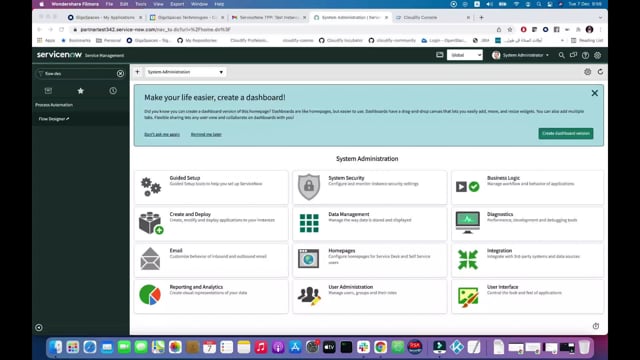Viewport: 640px width, 360px height.
Task: Bookmark this page with the star icon
Action: click(x=510, y=29)
